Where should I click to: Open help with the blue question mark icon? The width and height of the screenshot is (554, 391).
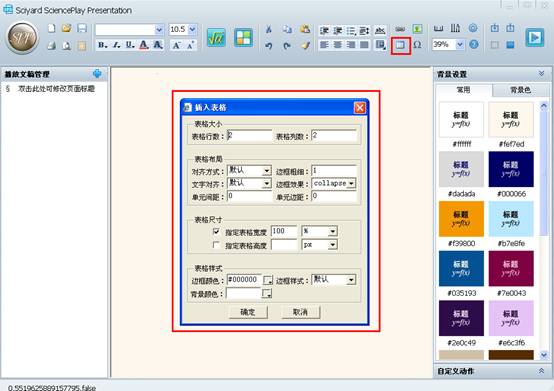(474, 44)
